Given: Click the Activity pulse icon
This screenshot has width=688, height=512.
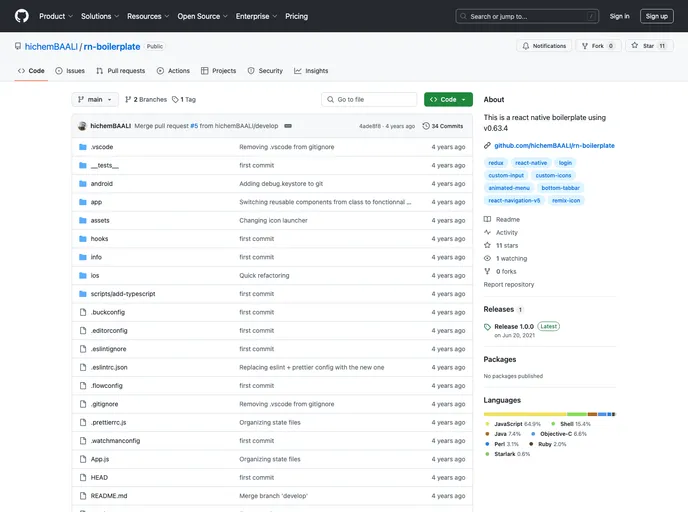Looking at the screenshot, I should pyautogui.click(x=487, y=232).
